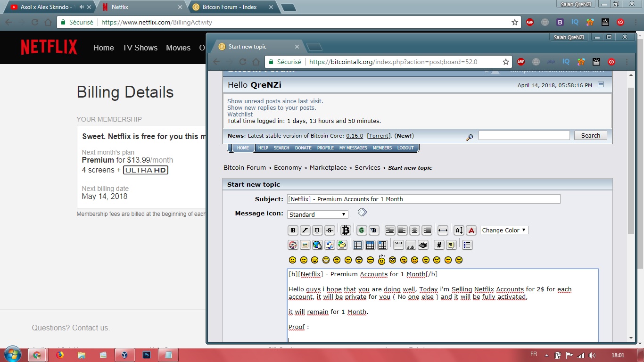Apply subscript formatting
Viewport: 644px width, 362px height.
[411, 245]
